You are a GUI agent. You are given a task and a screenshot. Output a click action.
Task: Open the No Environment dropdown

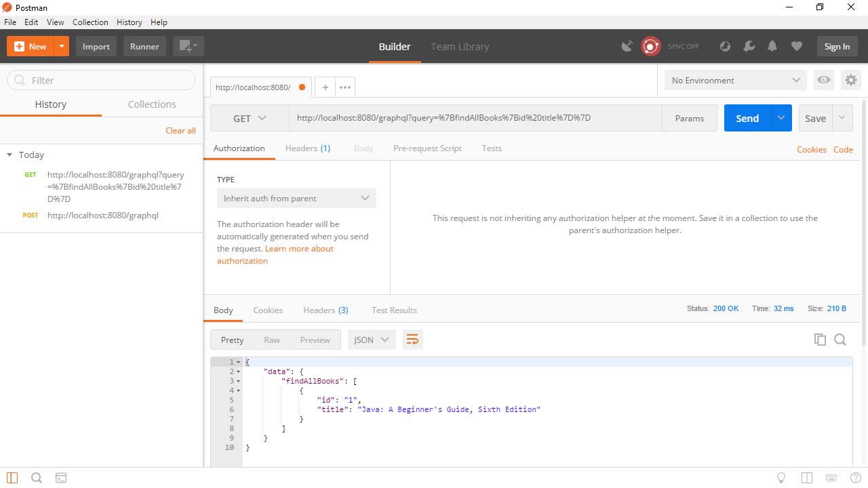click(x=736, y=80)
